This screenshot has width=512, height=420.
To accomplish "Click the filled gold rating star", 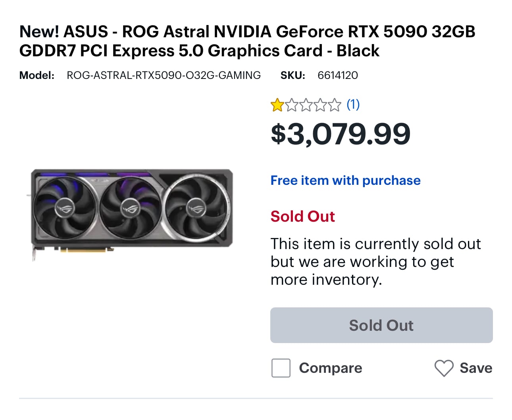I will pos(277,105).
